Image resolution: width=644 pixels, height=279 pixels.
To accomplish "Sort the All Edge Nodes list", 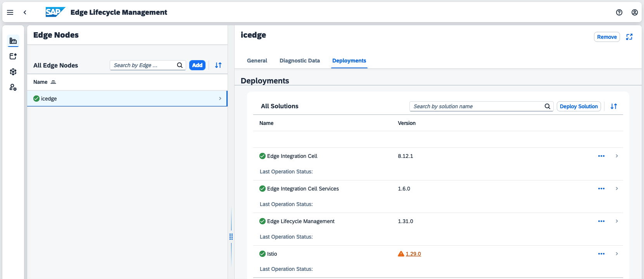I will [218, 65].
